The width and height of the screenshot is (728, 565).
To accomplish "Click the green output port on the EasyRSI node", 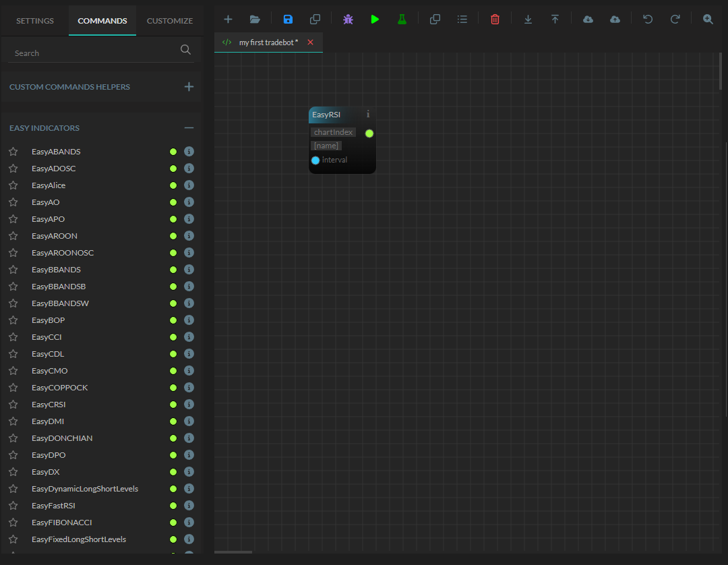I will 369,133.
